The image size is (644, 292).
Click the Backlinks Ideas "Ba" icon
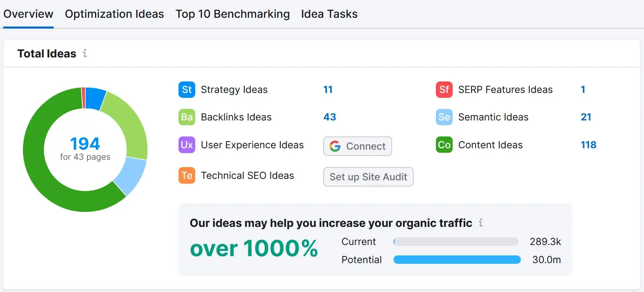pyautogui.click(x=186, y=117)
